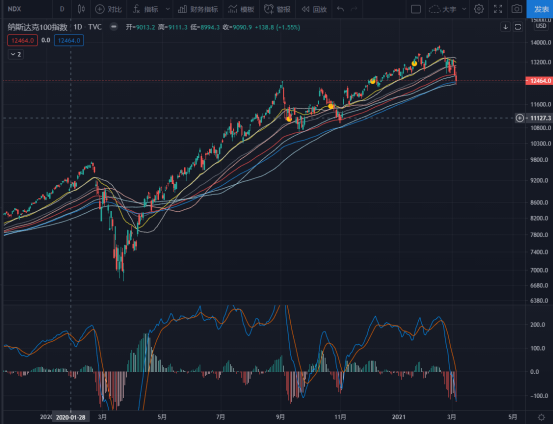Click the undo arrow icon

click(x=340, y=9)
